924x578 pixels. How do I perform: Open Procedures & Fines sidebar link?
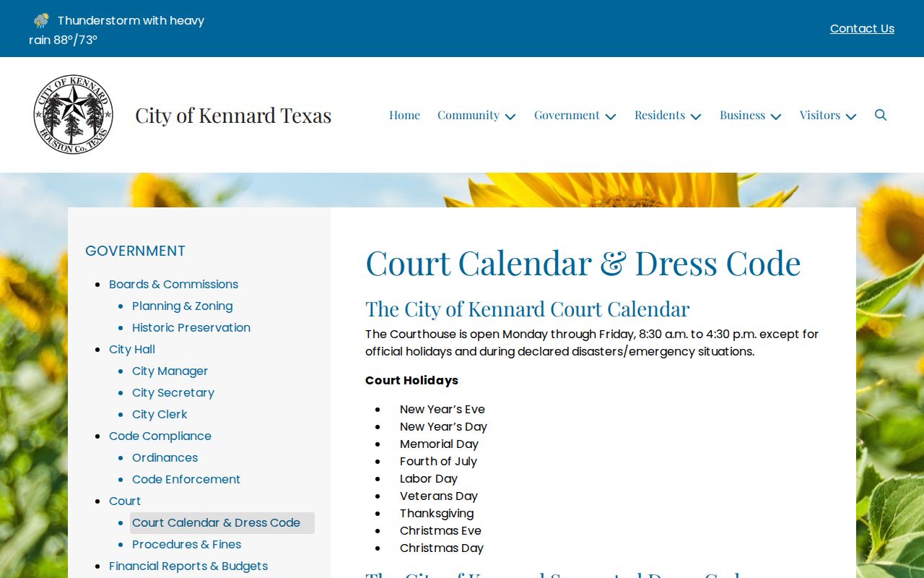(x=186, y=544)
